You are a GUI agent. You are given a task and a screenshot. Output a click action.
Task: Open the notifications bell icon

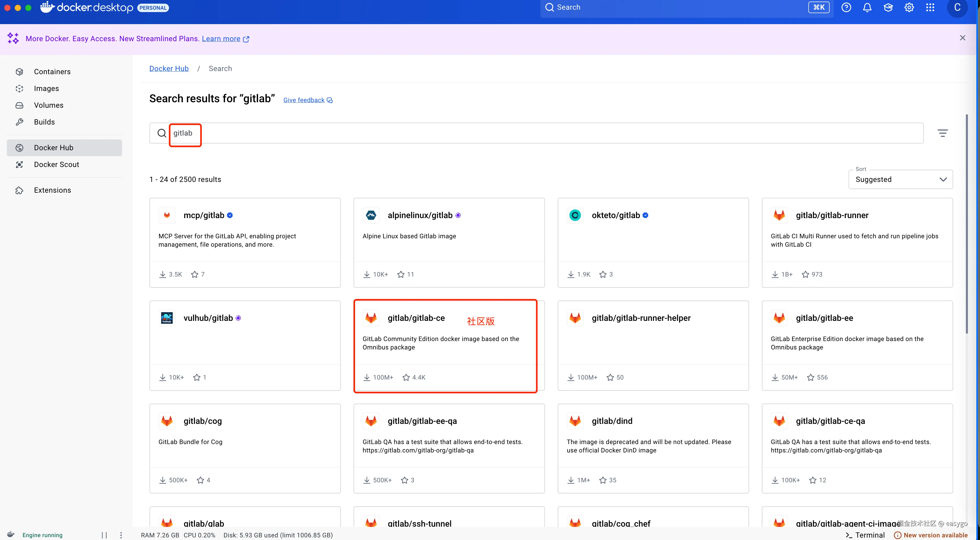(867, 8)
